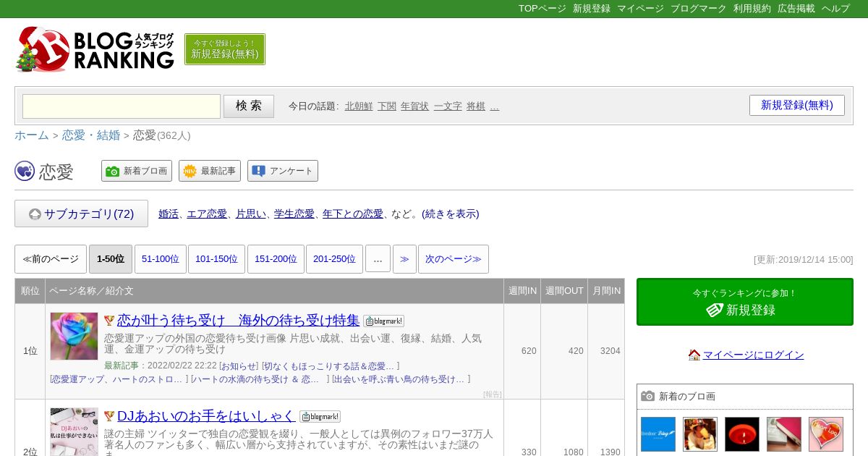Click the 恋愛 category heart icon
The height and width of the screenshot is (456, 868).
pyautogui.click(x=25, y=171)
